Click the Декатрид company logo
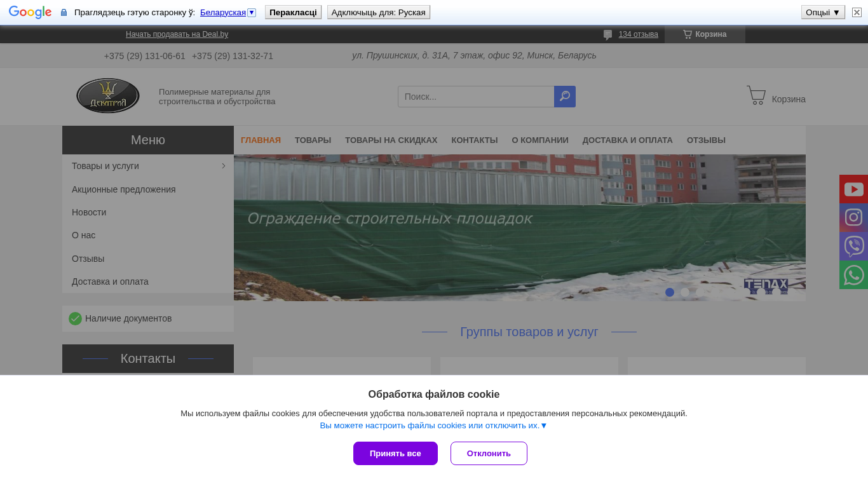The image size is (868, 488). [108, 96]
